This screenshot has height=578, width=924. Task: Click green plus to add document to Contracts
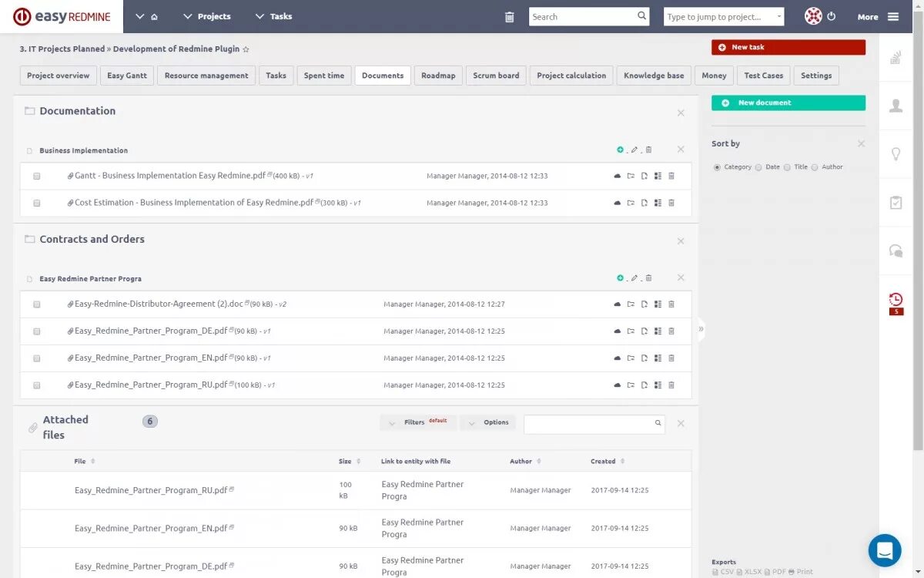[x=621, y=277]
